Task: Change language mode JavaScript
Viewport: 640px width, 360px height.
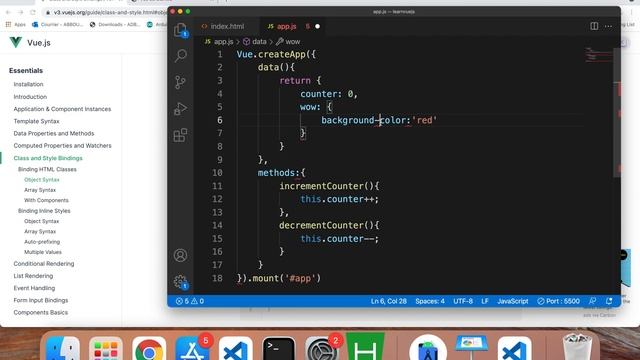Action: tap(513, 301)
